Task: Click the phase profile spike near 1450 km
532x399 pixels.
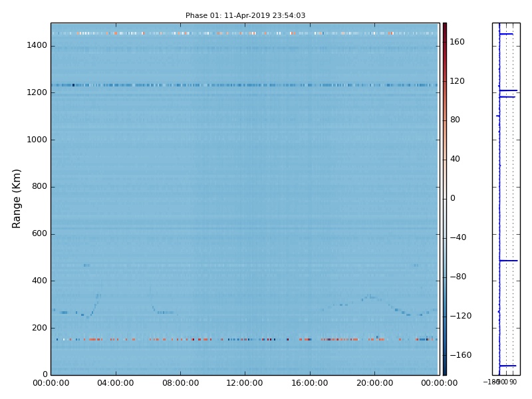Action: (506, 34)
